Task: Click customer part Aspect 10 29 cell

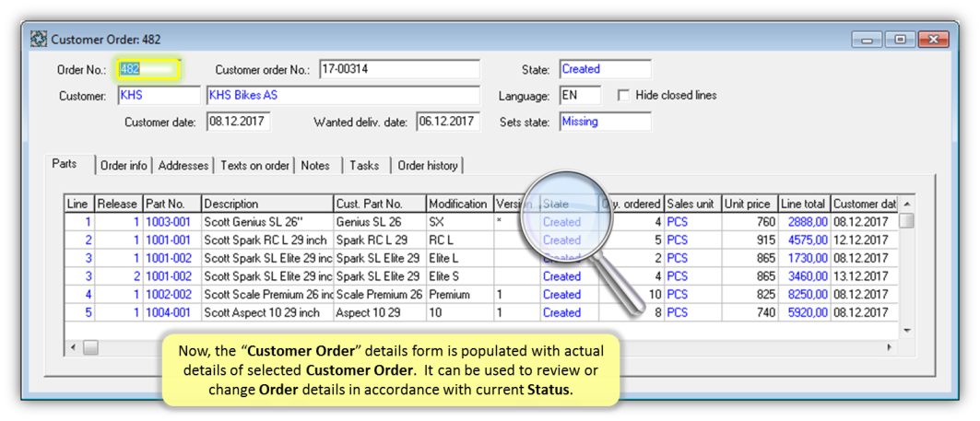Action: pos(380,312)
